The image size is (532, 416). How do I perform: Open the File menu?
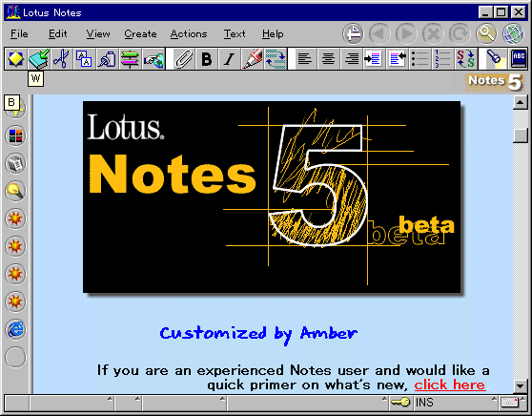pos(19,34)
